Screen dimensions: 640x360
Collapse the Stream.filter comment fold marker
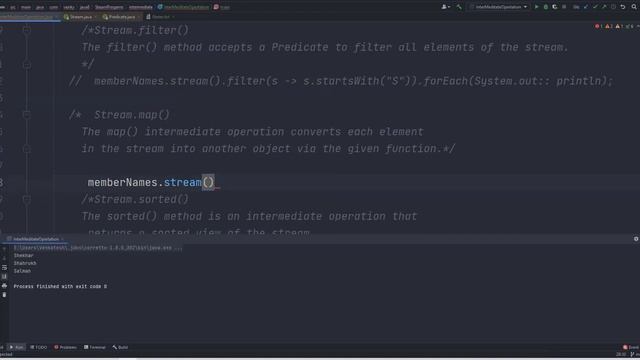tap(27, 30)
